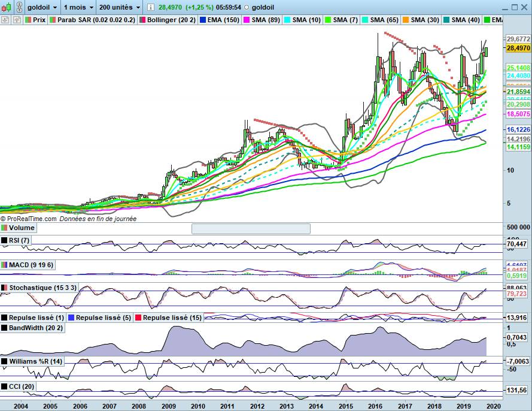Click the CCI (20) panel label

(17, 386)
